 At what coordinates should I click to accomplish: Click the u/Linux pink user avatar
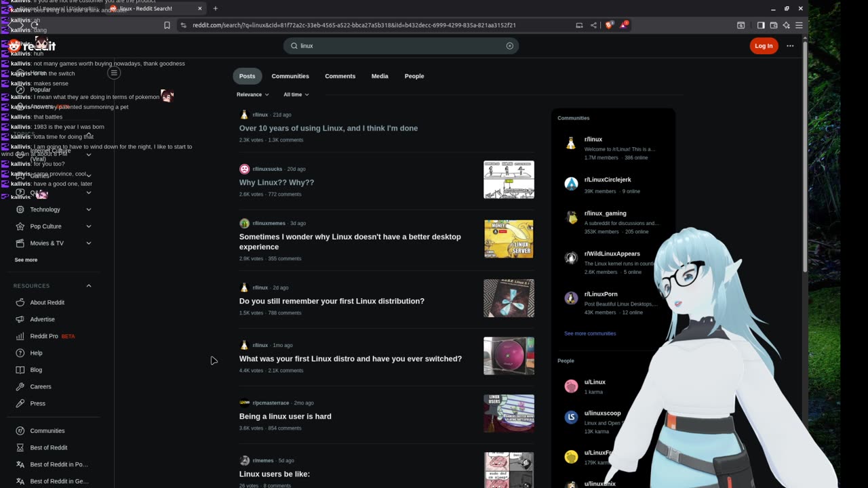tap(571, 386)
